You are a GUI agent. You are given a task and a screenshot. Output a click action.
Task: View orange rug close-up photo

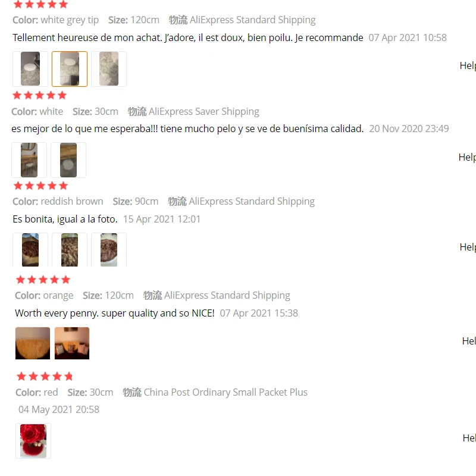(33, 343)
